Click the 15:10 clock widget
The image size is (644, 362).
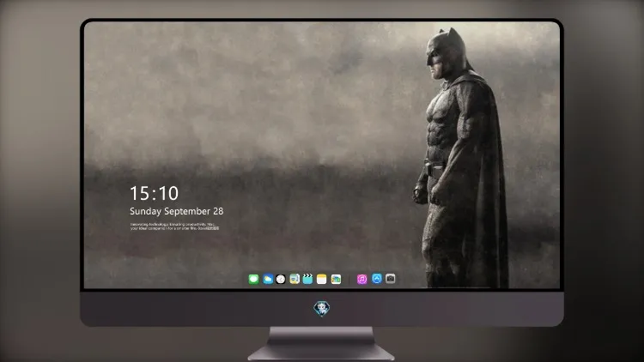154,193
